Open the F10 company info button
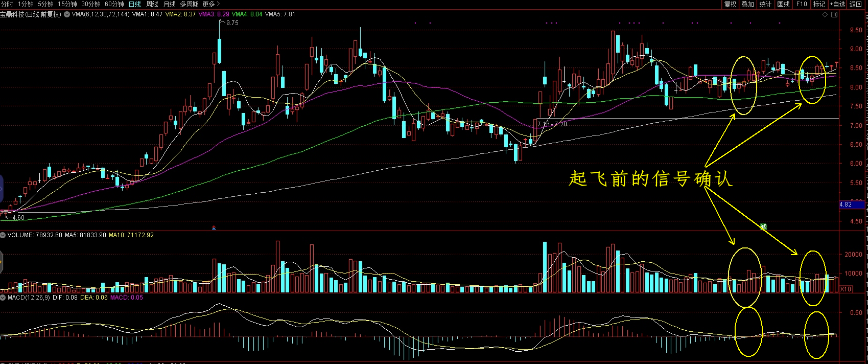This screenshot has height=364, width=868. coord(802,4)
